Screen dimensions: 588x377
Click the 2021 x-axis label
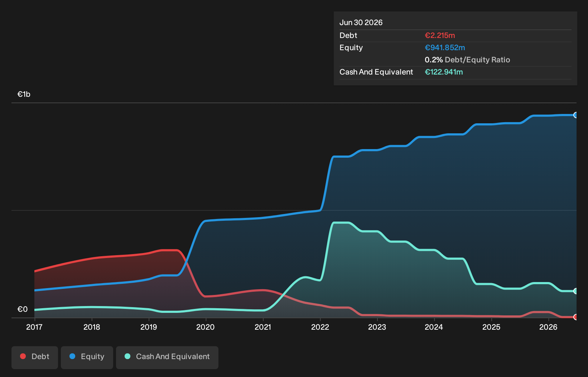pos(263,327)
